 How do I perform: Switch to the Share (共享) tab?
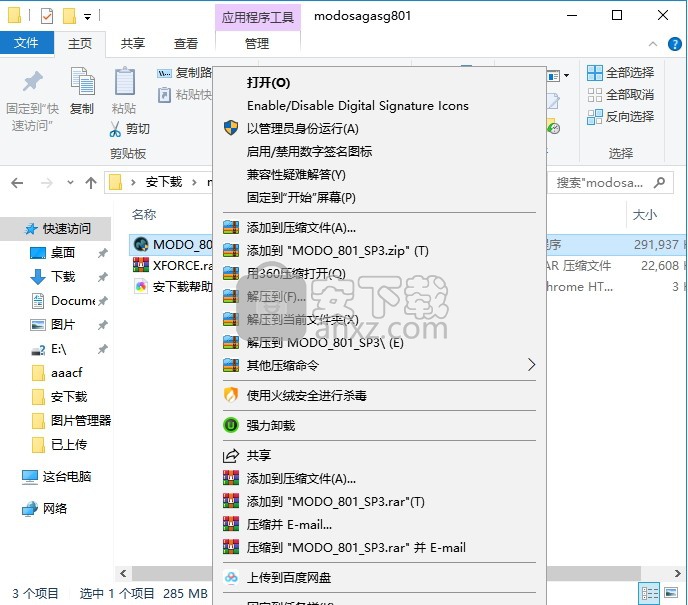coord(133,43)
